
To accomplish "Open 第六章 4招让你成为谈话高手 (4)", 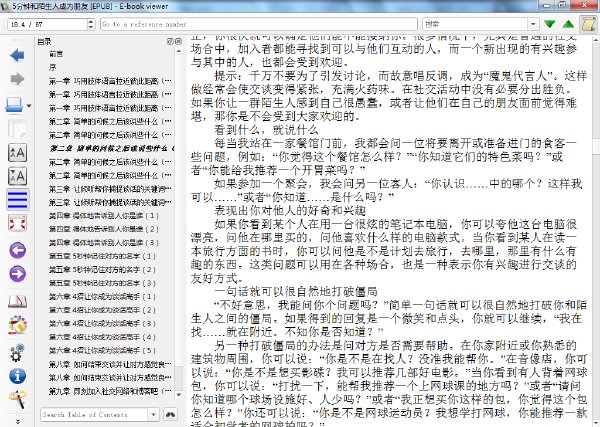I will [102, 337].
